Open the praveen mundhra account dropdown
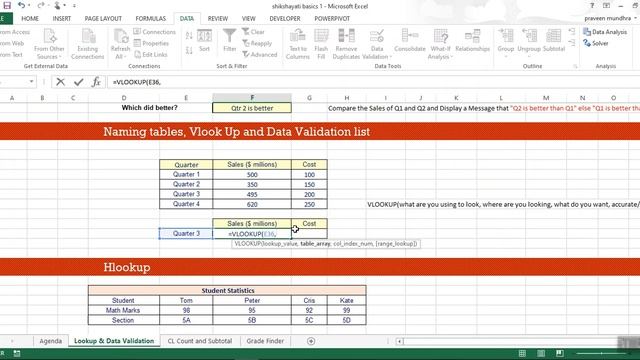Image resolution: width=640 pixels, height=360 pixels. [610, 18]
